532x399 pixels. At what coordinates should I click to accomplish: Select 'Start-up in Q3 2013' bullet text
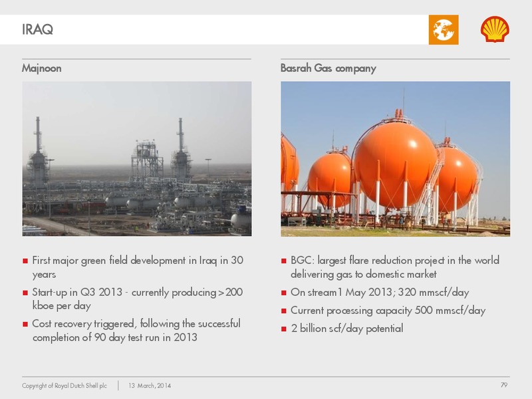(x=138, y=299)
